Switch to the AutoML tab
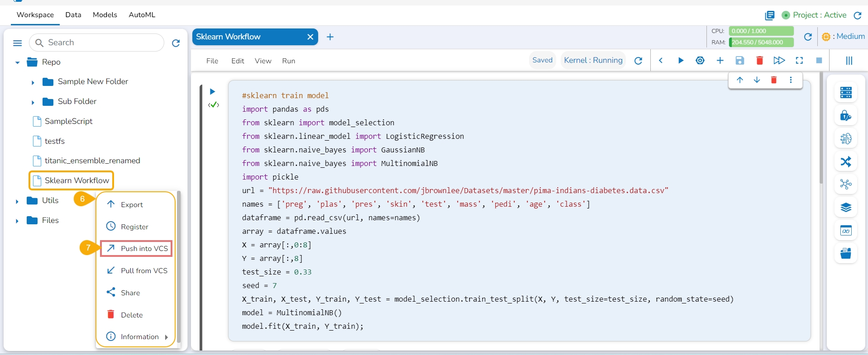This screenshot has width=868, height=355. point(142,15)
